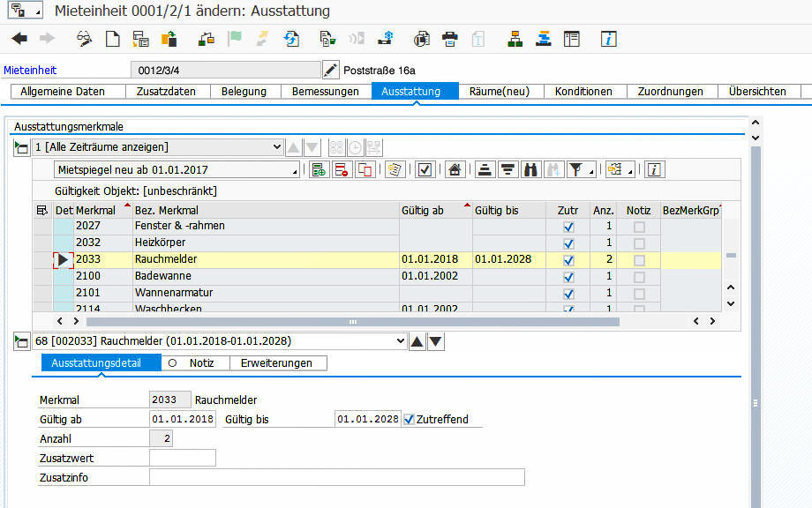The width and height of the screenshot is (812, 508).
Task: Toggle Notiz checkbox for Fenster & -rahmen
Action: [x=639, y=227]
